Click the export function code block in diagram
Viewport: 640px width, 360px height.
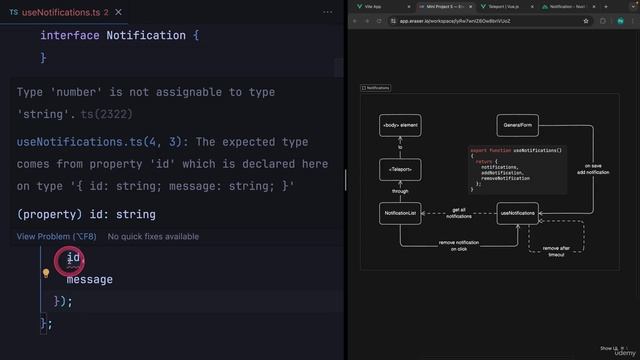(x=517, y=169)
